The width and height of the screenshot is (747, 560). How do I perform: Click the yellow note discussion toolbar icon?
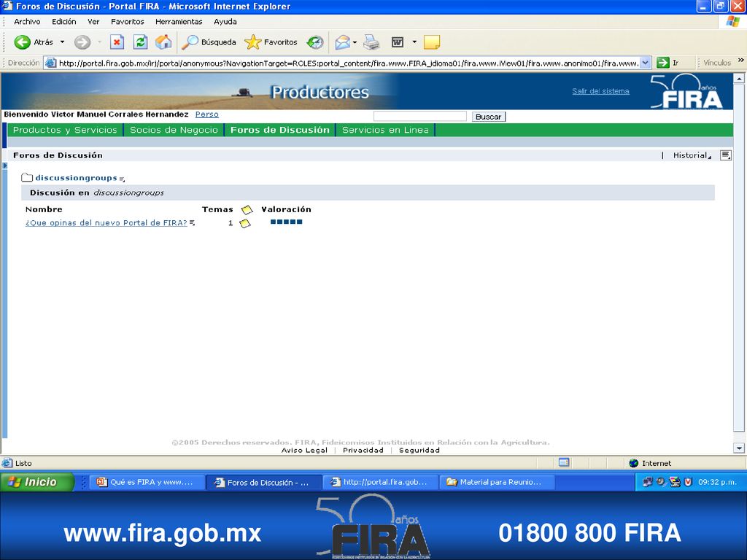click(432, 42)
